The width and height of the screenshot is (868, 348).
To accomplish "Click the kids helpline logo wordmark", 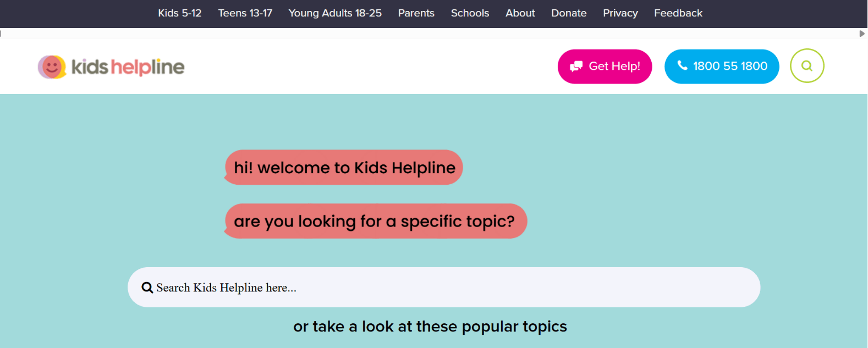I will (128, 67).
